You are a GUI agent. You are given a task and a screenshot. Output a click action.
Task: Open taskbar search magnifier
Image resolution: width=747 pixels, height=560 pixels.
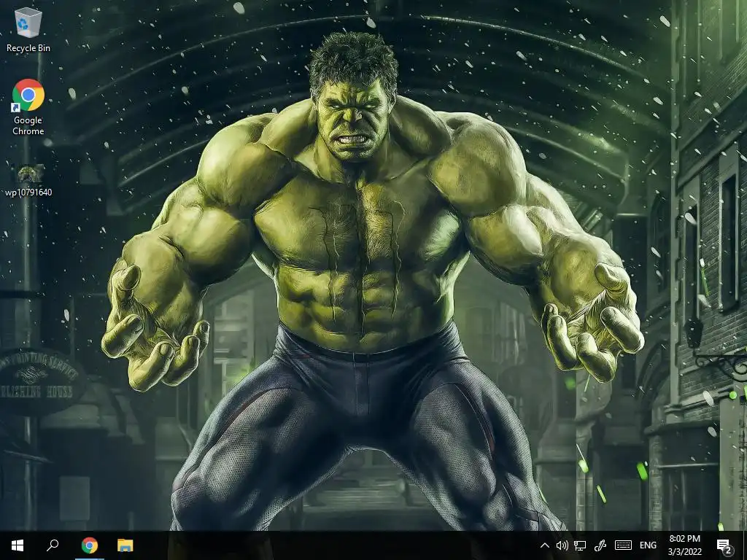tap(53, 545)
